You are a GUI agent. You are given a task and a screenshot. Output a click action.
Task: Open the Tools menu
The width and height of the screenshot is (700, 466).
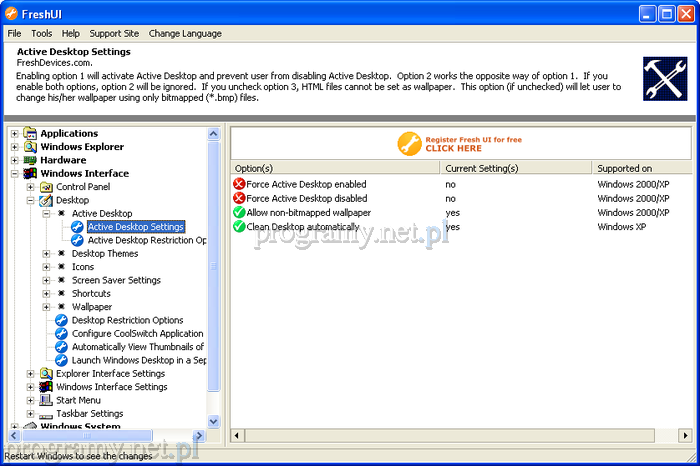(41, 33)
